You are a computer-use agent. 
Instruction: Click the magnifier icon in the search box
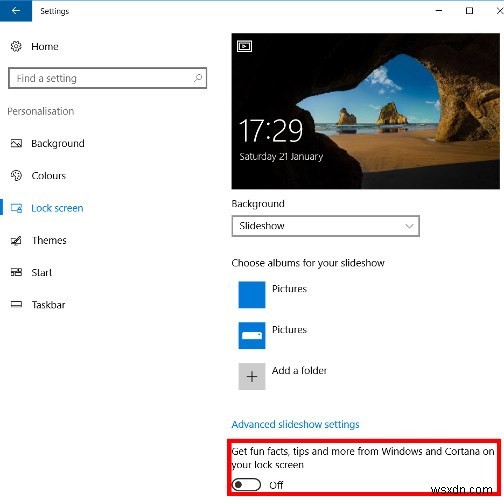click(x=198, y=78)
